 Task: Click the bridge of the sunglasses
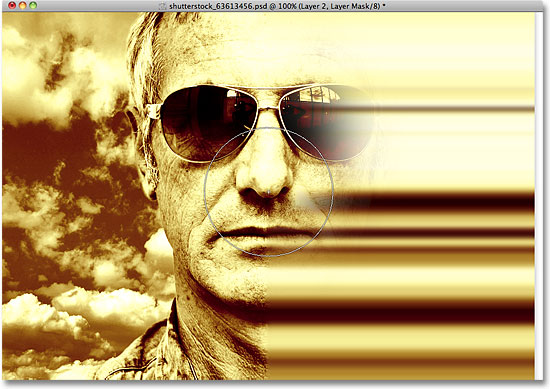pyautogui.click(x=268, y=105)
